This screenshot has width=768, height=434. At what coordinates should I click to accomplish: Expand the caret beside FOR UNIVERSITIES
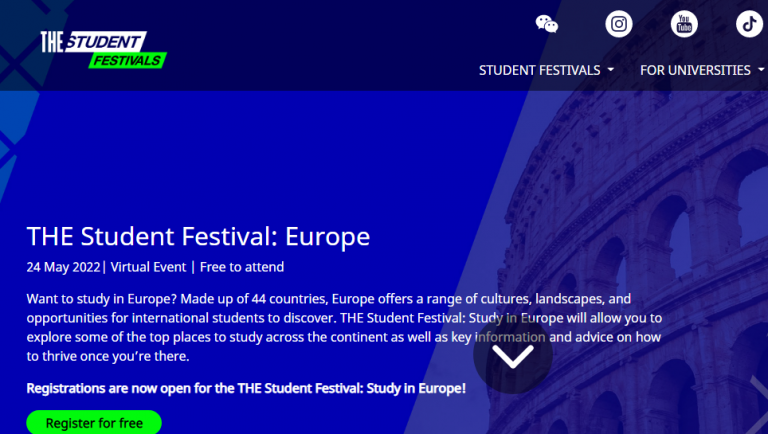pyautogui.click(x=761, y=70)
